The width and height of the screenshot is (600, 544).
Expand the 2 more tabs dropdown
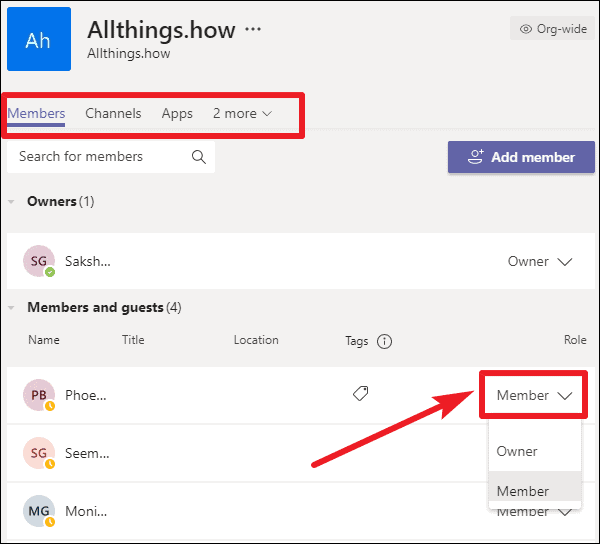[242, 114]
